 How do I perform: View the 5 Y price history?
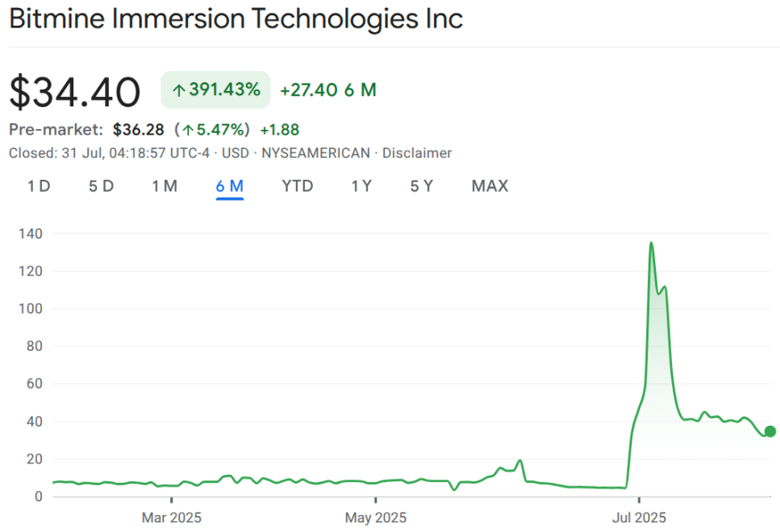click(421, 186)
